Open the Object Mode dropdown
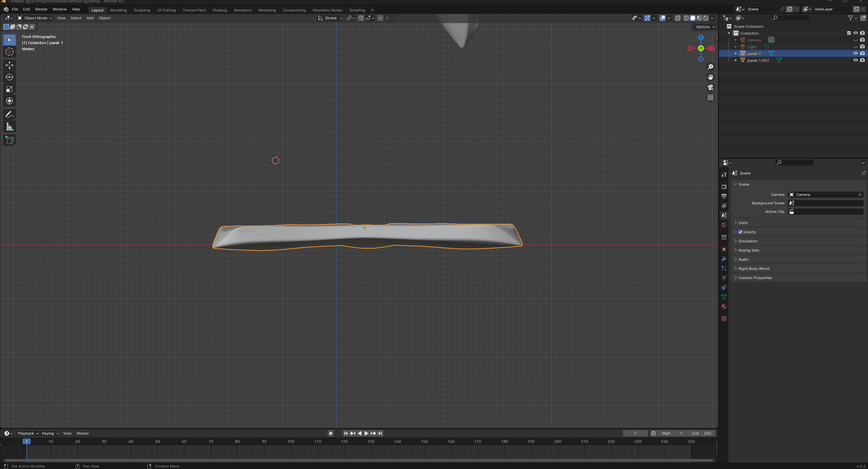Viewport: 868px width, 469px height. tap(35, 18)
